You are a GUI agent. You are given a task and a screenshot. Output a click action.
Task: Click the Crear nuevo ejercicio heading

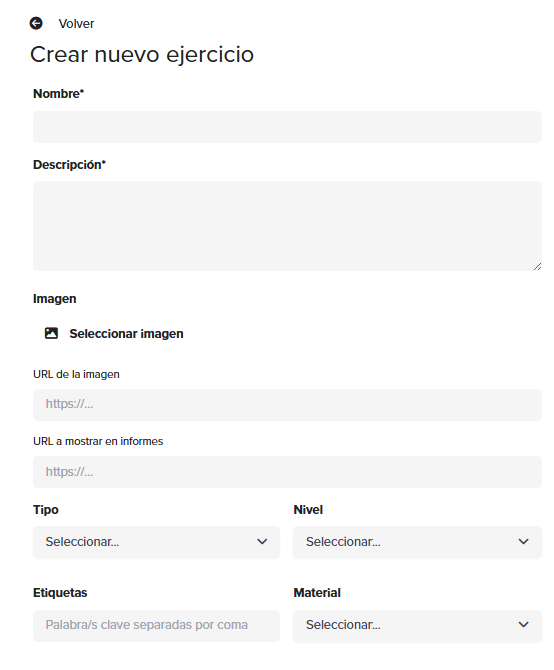(142, 55)
